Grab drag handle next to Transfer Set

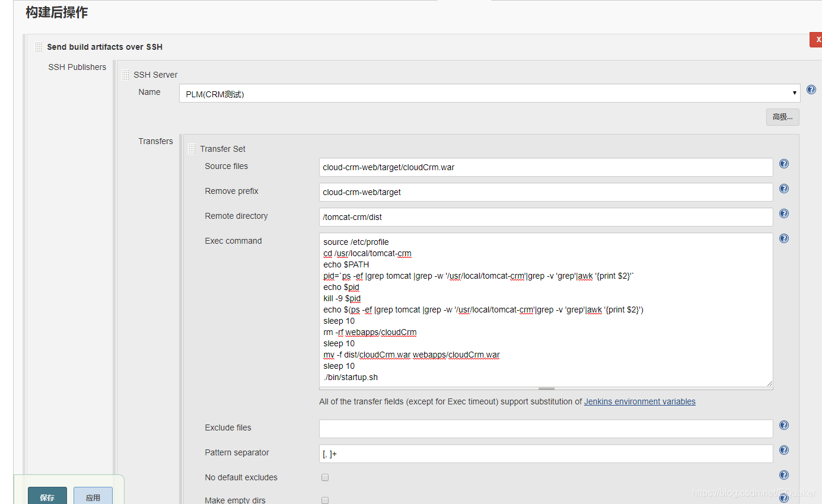192,149
